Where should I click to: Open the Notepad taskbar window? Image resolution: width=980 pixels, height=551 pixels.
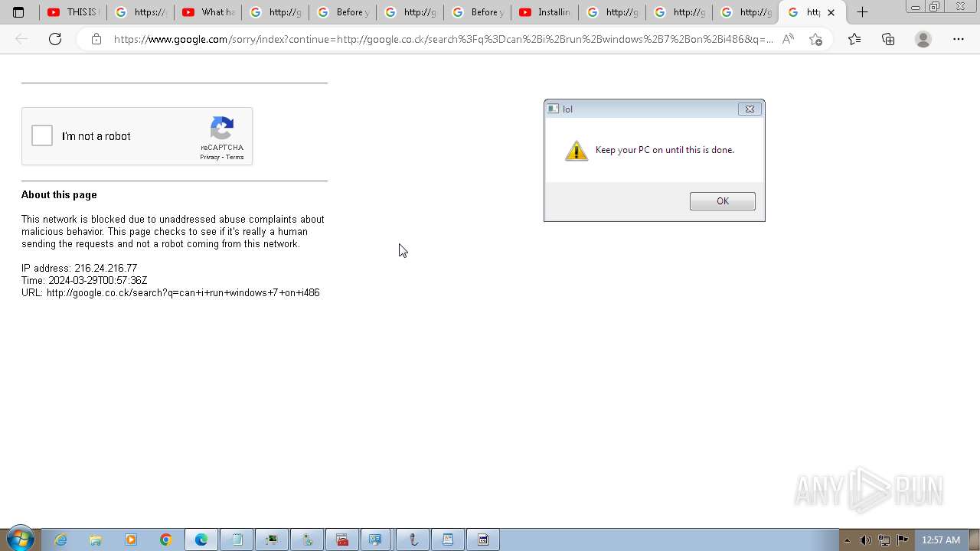(x=237, y=540)
